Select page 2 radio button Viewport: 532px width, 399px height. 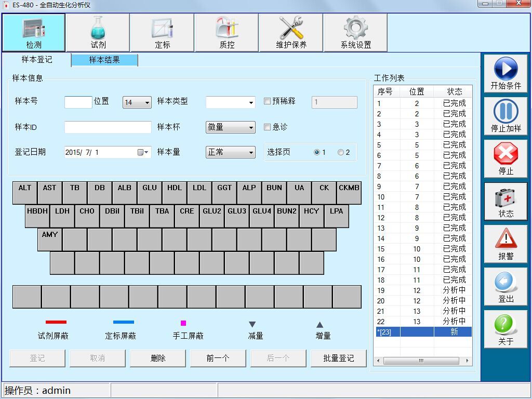pyautogui.click(x=341, y=153)
